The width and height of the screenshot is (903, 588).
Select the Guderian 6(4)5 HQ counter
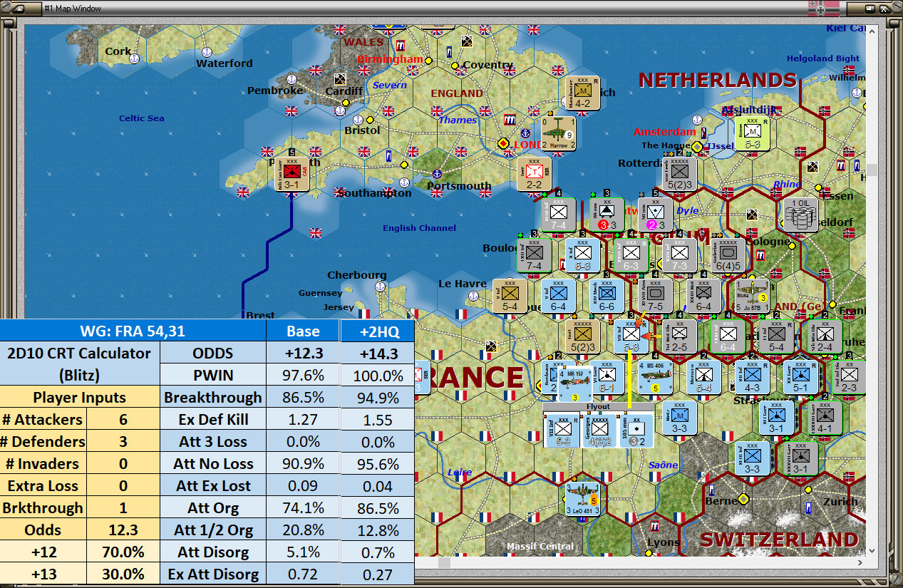[x=728, y=255]
